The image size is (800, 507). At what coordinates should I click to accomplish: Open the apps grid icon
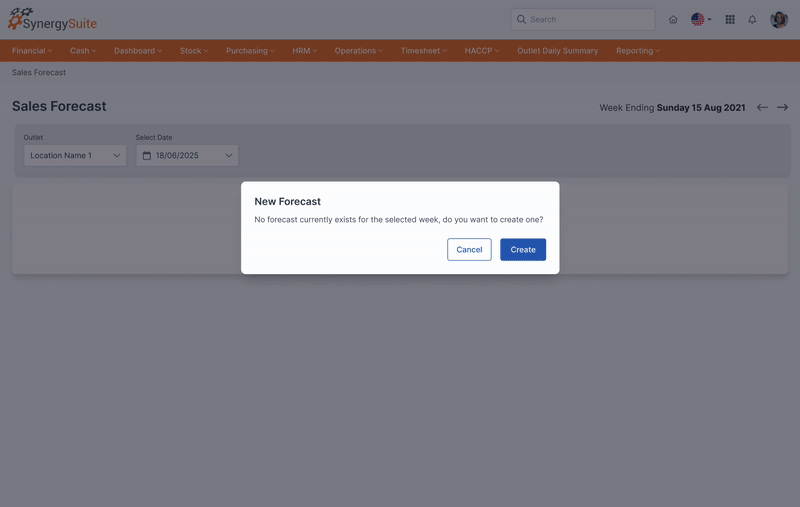tap(730, 19)
